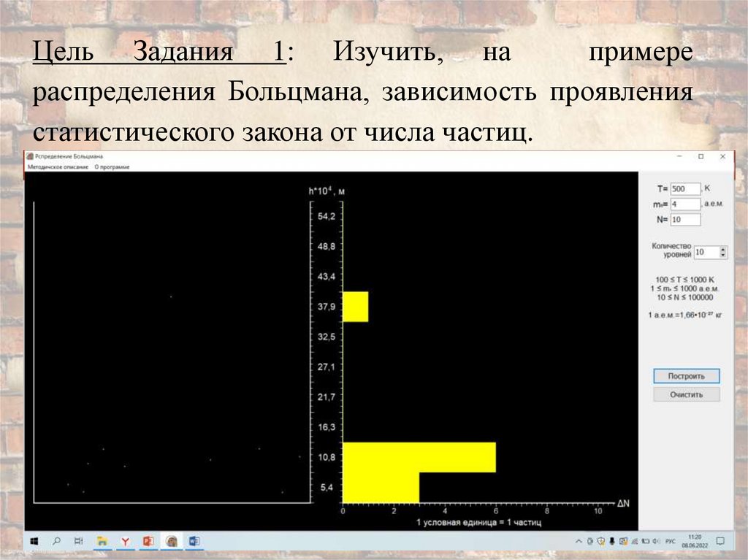
Task: Click the text '1 условная единица = 1 частиц'
Action: 479,522
